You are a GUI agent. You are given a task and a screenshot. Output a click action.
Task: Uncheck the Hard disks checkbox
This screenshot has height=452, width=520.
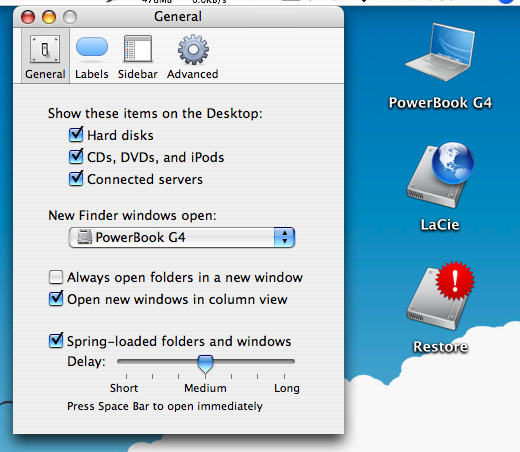click(76, 135)
